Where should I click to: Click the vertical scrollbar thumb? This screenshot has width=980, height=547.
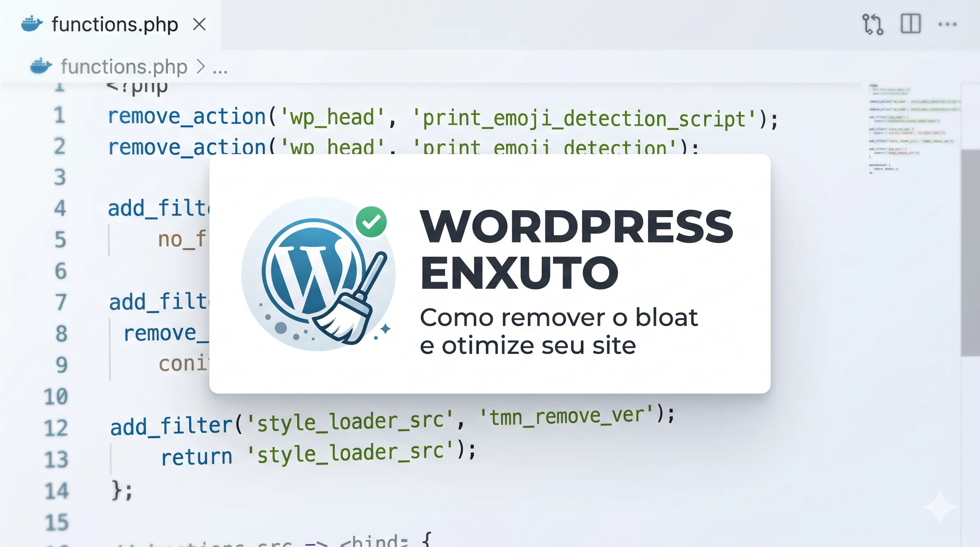click(x=970, y=253)
